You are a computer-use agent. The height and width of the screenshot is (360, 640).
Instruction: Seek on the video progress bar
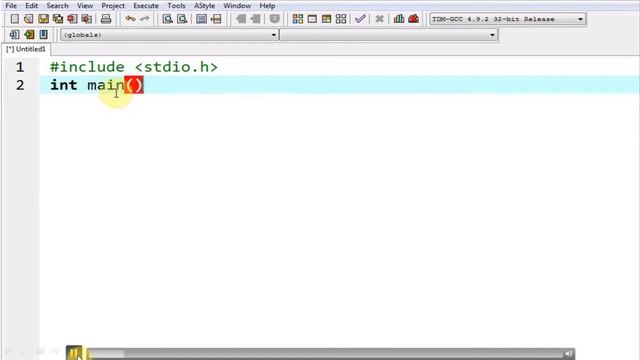coord(323,354)
